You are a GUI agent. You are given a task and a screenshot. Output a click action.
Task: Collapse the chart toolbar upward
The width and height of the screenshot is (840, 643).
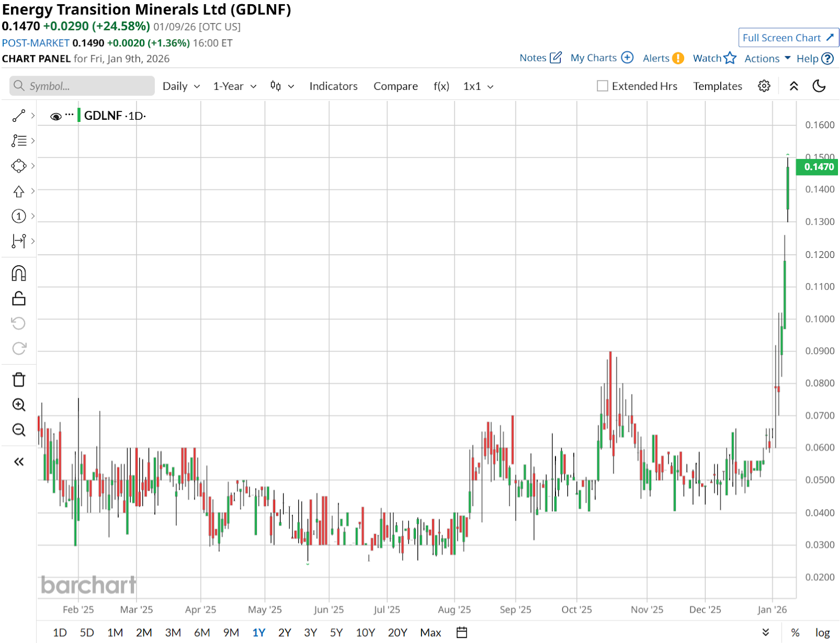tap(794, 86)
